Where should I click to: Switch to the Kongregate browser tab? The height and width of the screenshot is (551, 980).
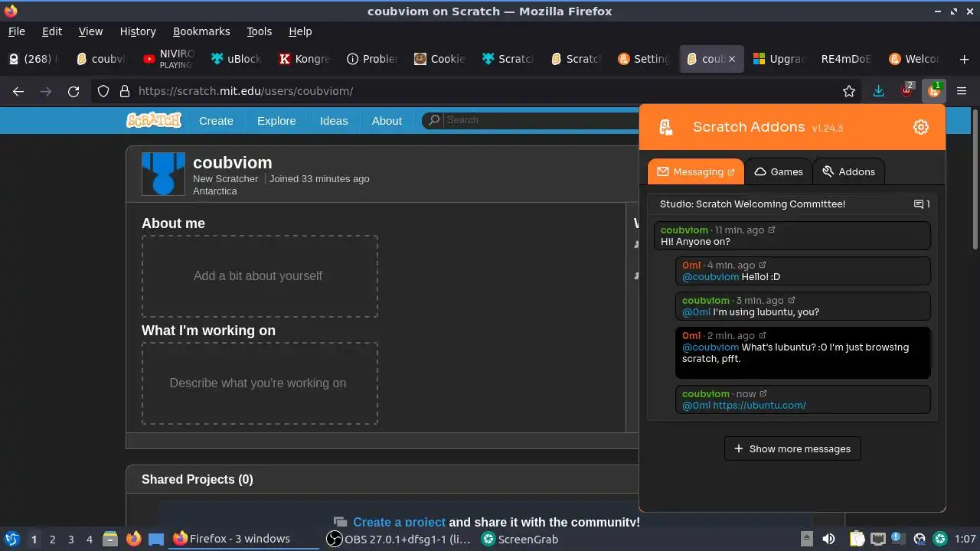[303, 59]
